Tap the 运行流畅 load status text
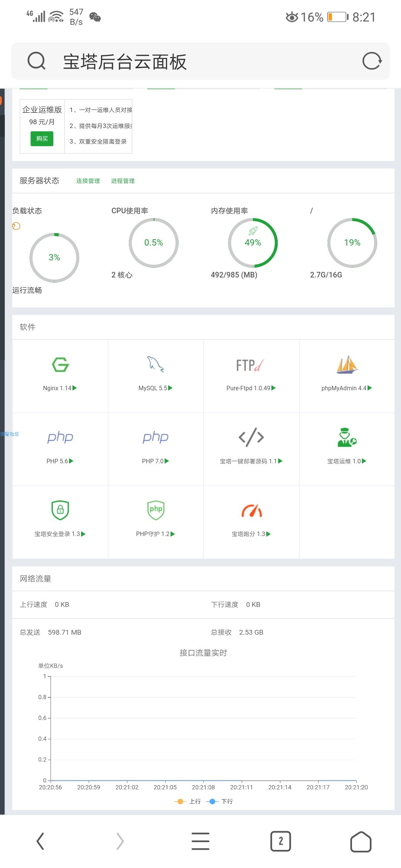 click(x=27, y=290)
